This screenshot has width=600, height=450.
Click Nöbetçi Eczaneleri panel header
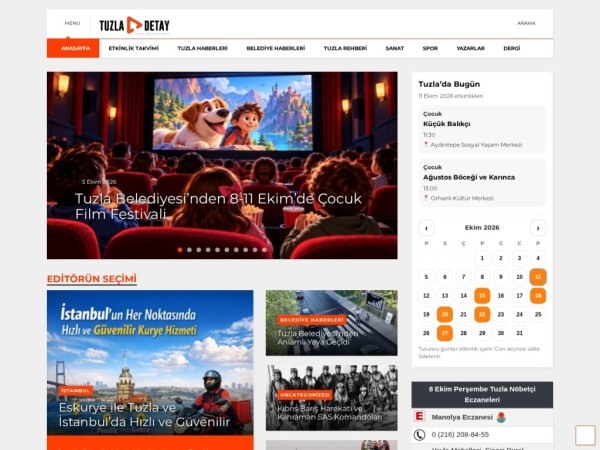pyautogui.click(x=482, y=395)
